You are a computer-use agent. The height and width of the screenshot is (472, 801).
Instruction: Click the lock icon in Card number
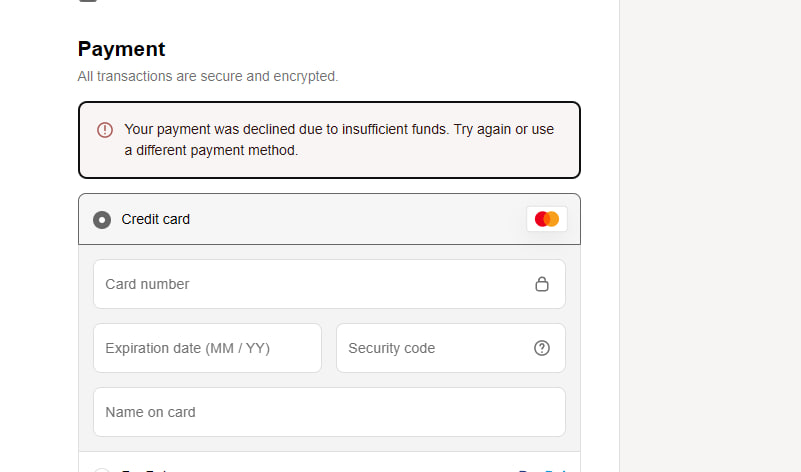click(542, 284)
